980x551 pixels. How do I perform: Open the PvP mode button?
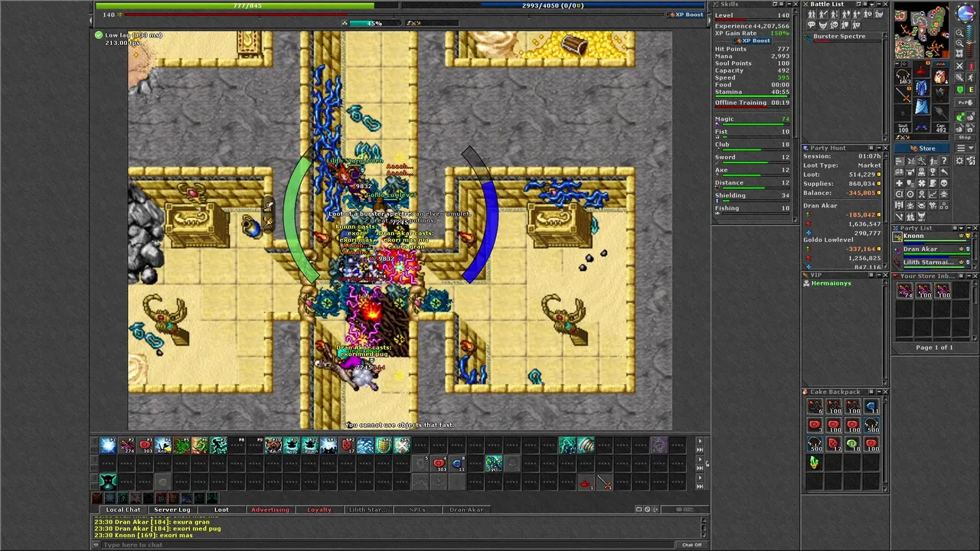pos(965,103)
